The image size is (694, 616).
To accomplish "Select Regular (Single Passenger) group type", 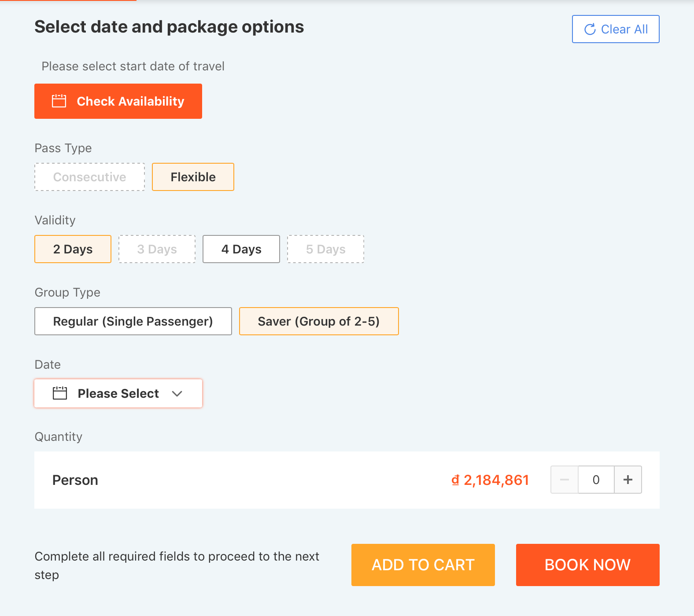I will point(133,321).
